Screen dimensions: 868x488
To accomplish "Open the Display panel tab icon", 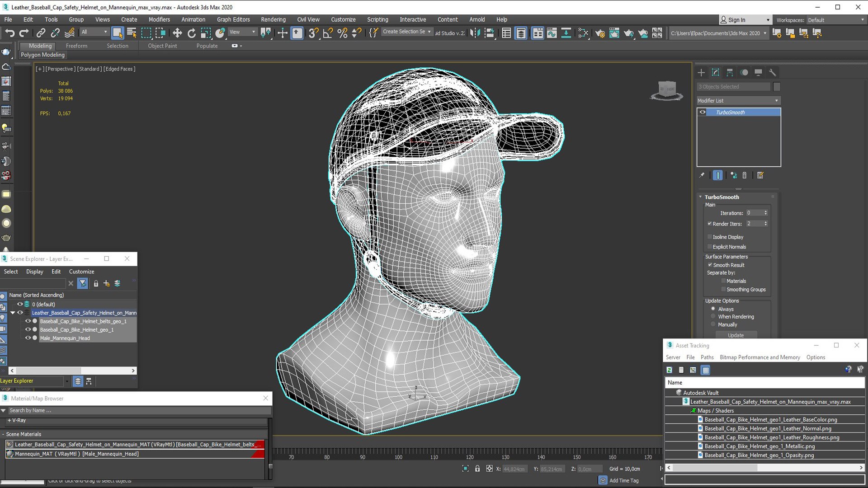I will (759, 72).
